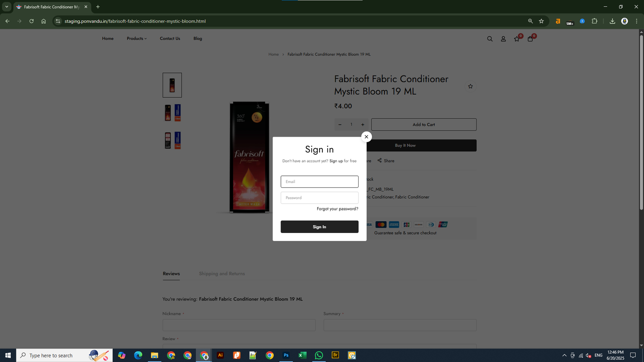The width and height of the screenshot is (644, 362).
Task: Open WhatsApp from the Windows taskbar
Action: pyautogui.click(x=319, y=355)
